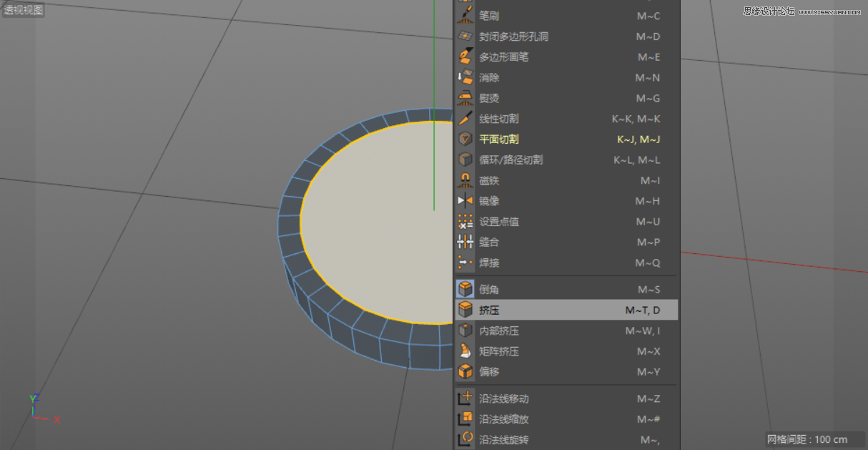
Task: Select the 磁铁 Magnet tool icon
Action: click(465, 180)
